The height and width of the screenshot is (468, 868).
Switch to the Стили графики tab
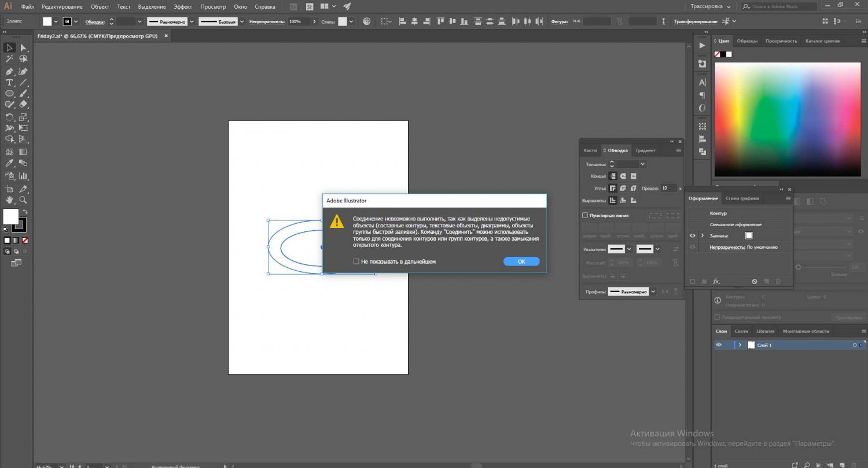(x=742, y=198)
